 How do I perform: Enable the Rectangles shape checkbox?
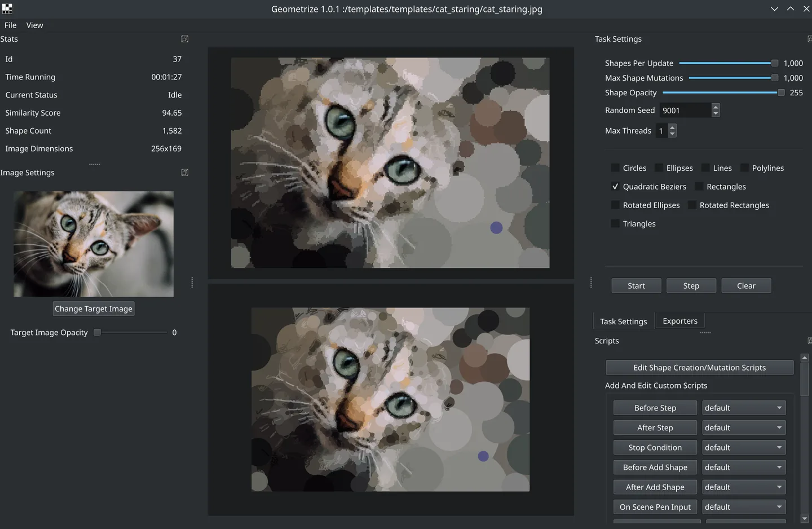coord(699,187)
